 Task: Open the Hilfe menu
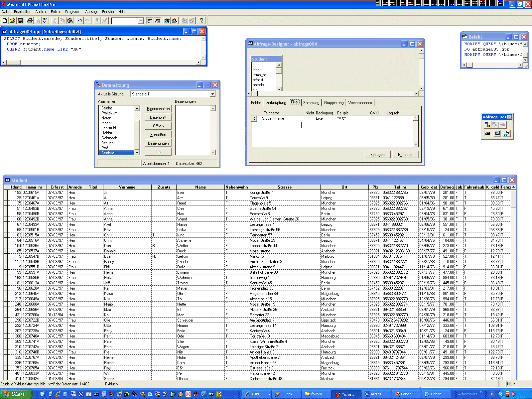click(122, 12)
